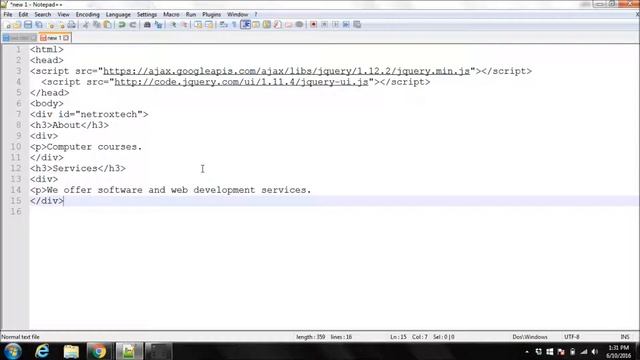Viewport: 640px width, 360px height.
Task: Click the Zoom Out toolbar icon
Action: click(184, 25)
